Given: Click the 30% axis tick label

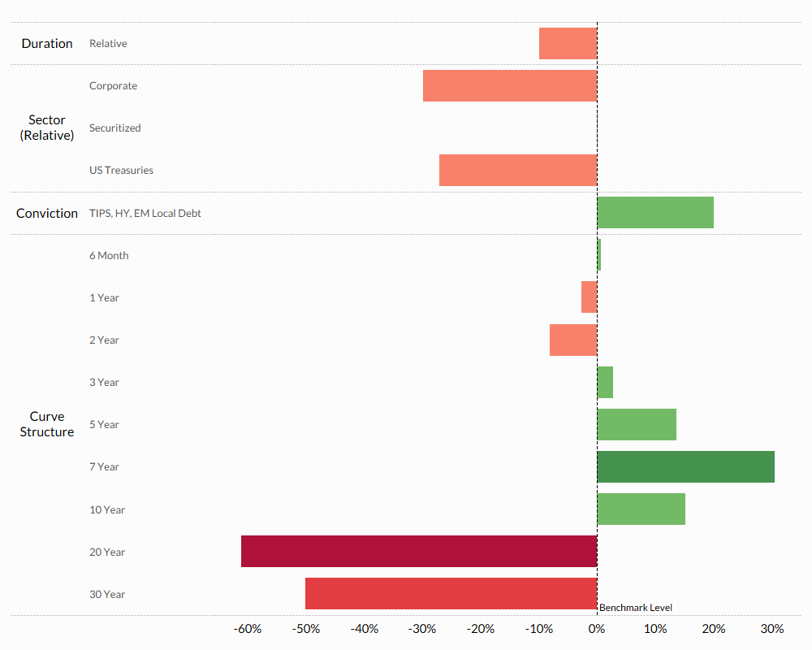Looking at the screenshot, I should tap(772, 629).
